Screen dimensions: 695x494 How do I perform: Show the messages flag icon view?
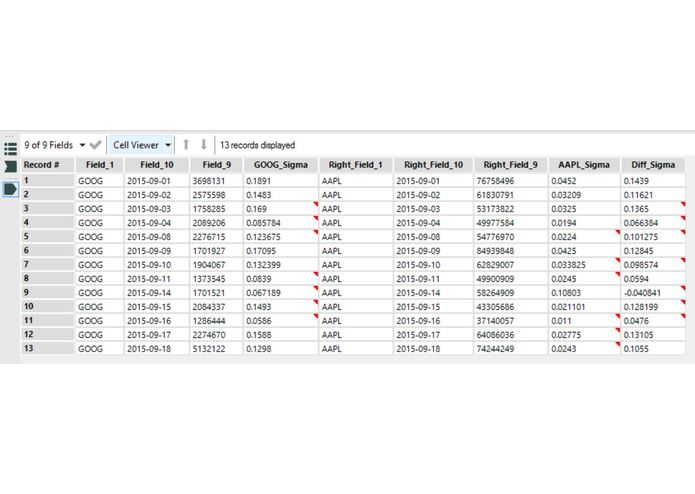[10, 167]
